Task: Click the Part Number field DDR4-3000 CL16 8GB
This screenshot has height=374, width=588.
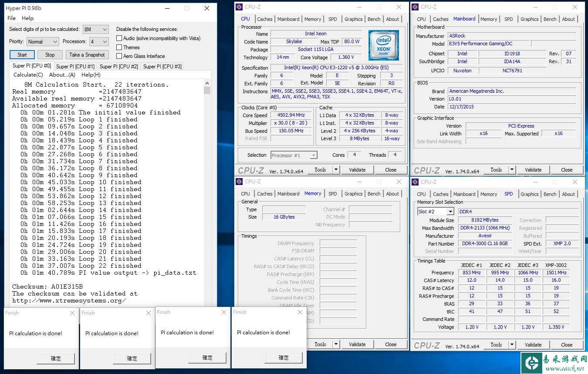Action: [485, 244]
